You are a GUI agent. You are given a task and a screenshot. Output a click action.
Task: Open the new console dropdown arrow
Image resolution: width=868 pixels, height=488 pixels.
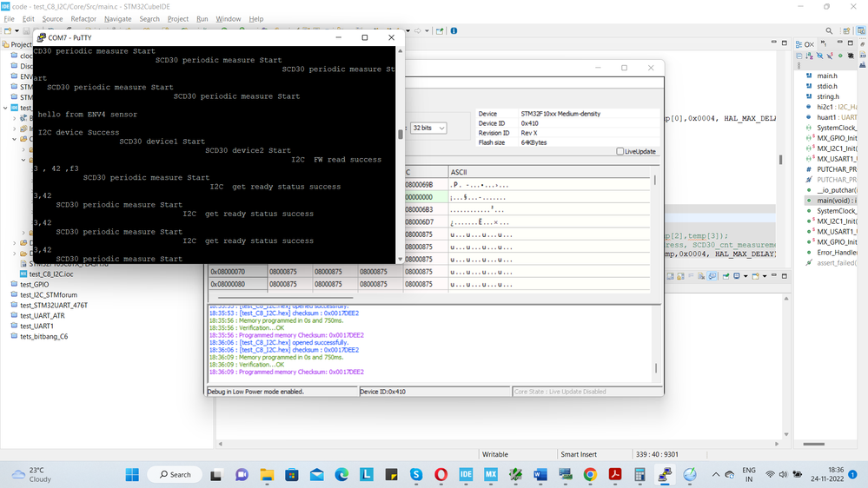pos(765,276)
